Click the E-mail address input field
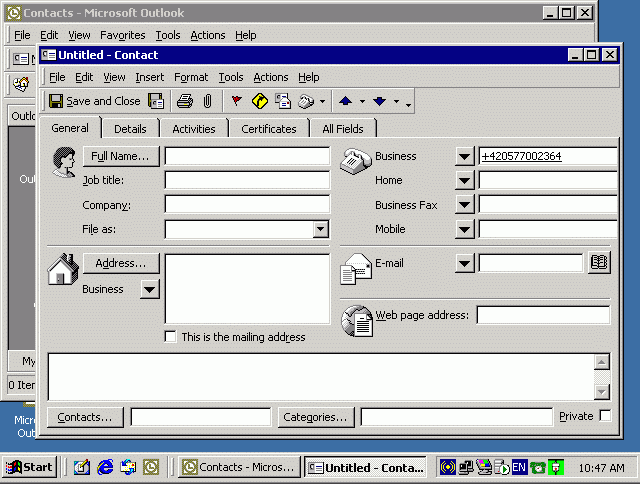 point(531,263)
